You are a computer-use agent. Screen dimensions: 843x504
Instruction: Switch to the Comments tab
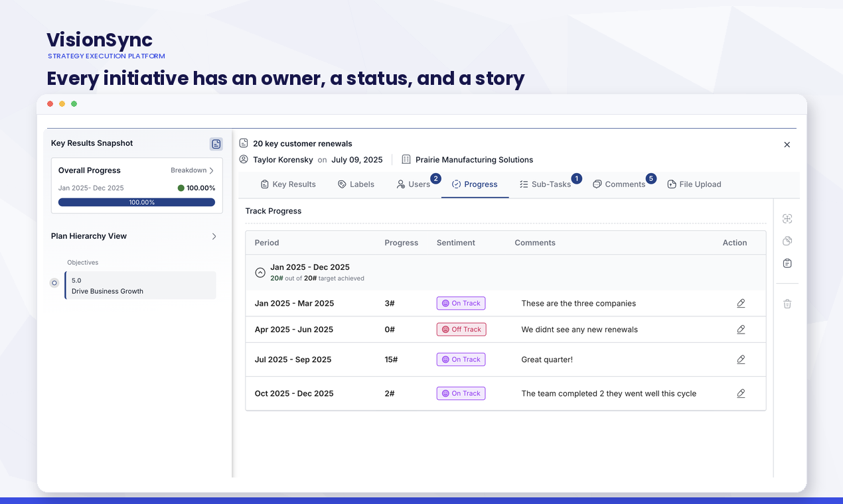click(619, 184)
